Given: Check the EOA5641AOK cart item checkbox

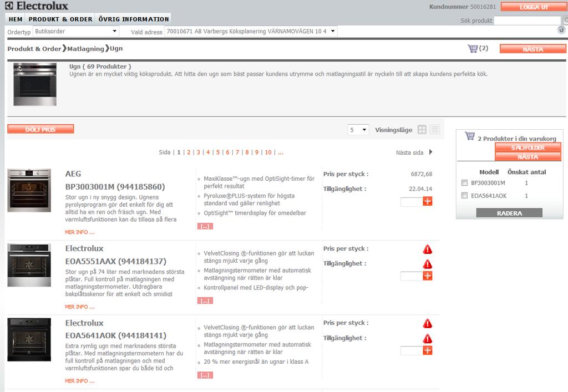Looking at the screenshot, I should click(x=464, y=196).
